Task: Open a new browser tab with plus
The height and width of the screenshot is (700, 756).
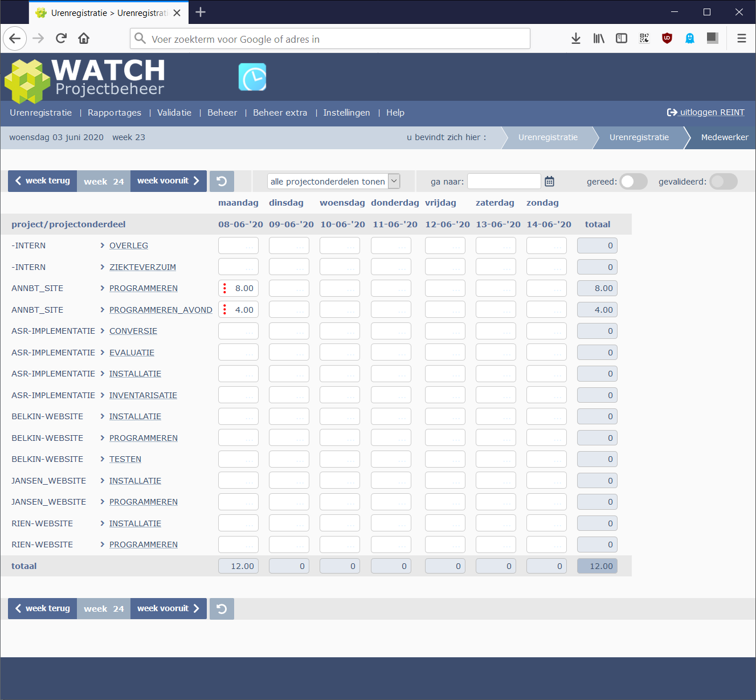Action: point(201,12)
